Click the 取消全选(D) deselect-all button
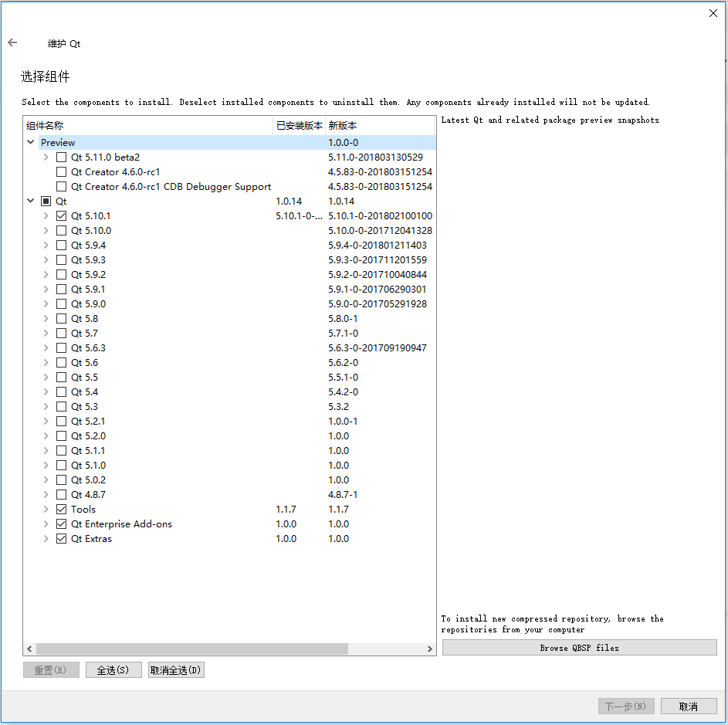Image resolution: width=728 pixels, height=725 pixels. (176, 669)
